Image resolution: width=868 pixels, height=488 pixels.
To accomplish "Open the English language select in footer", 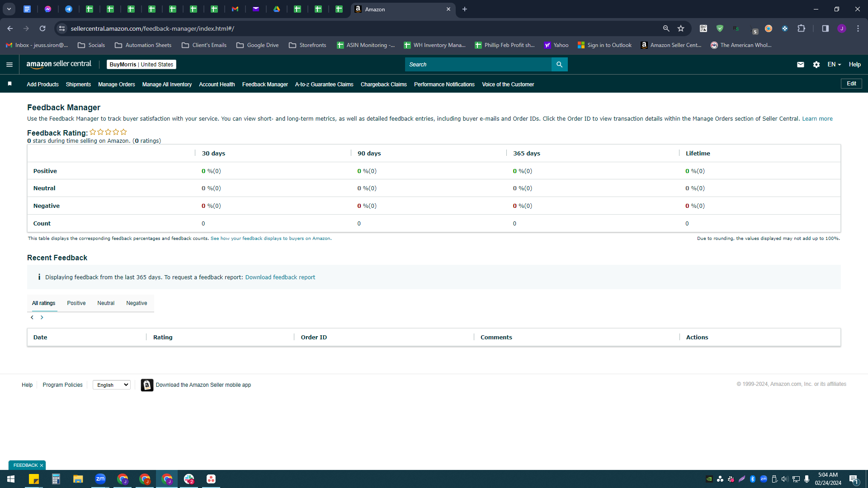I will 112,385.
